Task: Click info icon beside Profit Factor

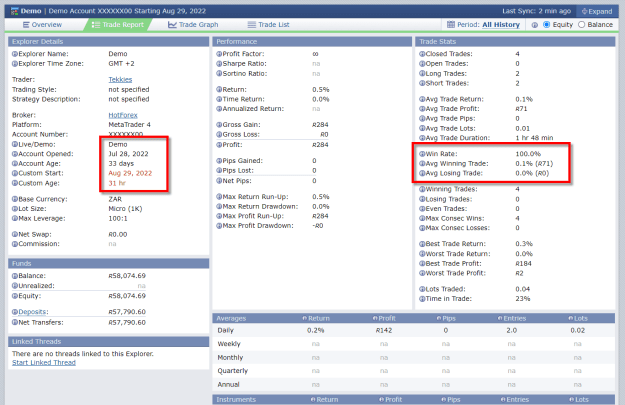Action: (219, 54)
